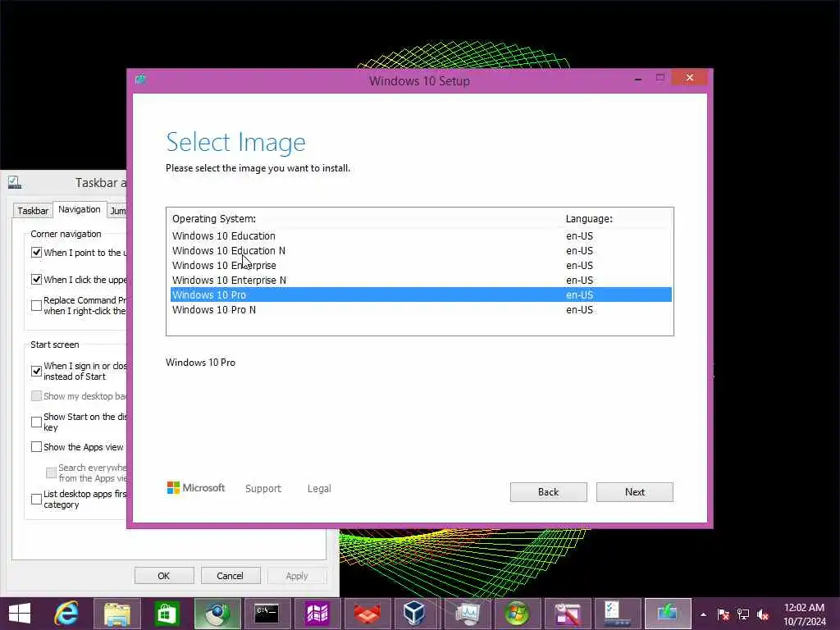Minimize the Windows 10 Setup window
This screenshot has width=840, height=630.
point(638,79)
